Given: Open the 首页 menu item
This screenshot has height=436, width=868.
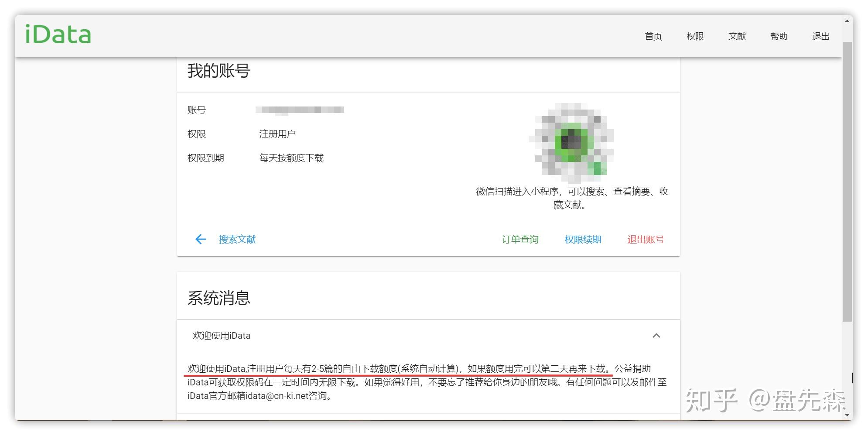Looking at the screenshot, I should pos(653,36).
